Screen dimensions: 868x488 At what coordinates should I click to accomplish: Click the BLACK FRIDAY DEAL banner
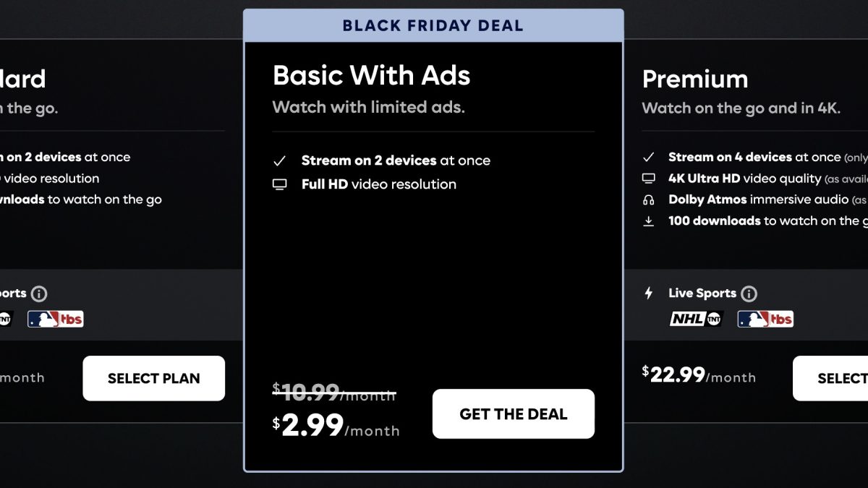[433, 26]
